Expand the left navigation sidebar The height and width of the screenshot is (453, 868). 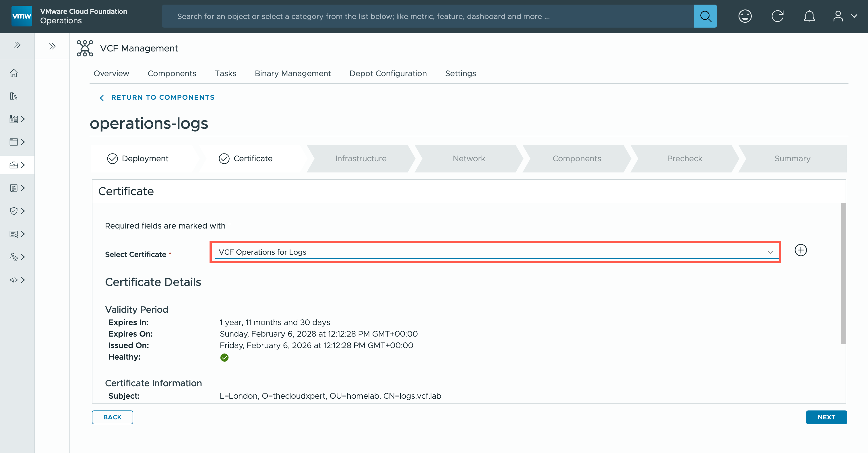coord(17,45)
